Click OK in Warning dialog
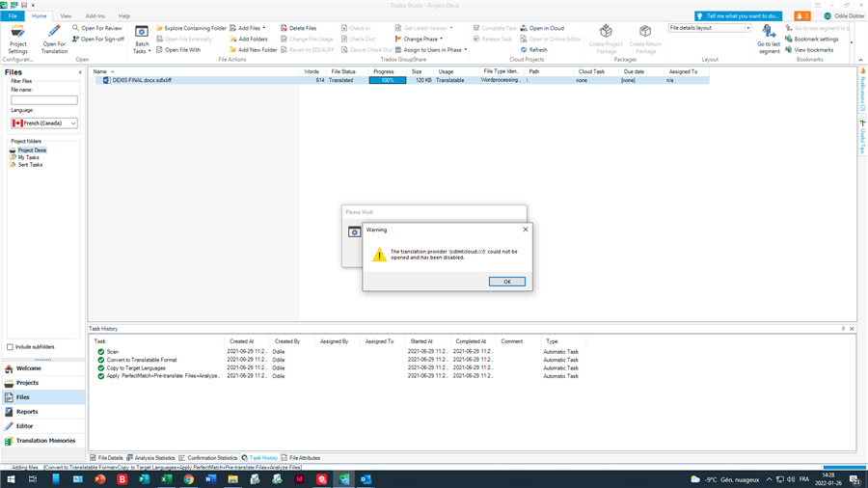This screenshot has width=868, height=488. click(506, 282)
